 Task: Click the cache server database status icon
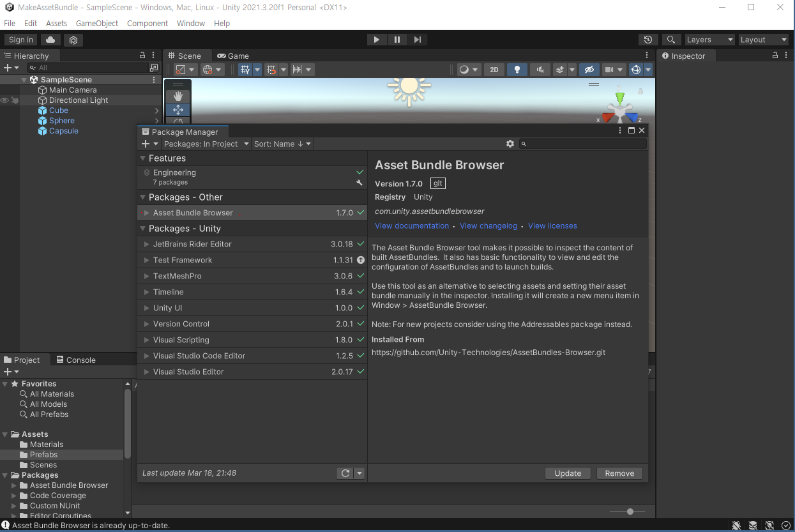[753, 526]
